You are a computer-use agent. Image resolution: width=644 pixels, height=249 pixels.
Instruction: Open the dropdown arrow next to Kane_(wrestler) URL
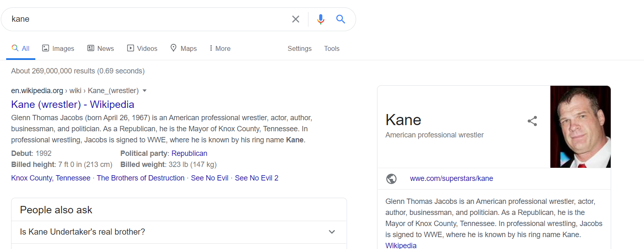click(x=145, y=91)
